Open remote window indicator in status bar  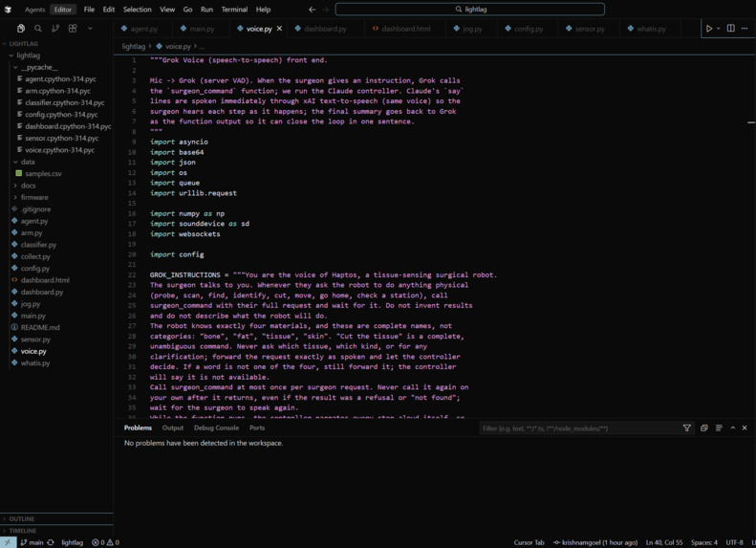[x=8, y=542]
